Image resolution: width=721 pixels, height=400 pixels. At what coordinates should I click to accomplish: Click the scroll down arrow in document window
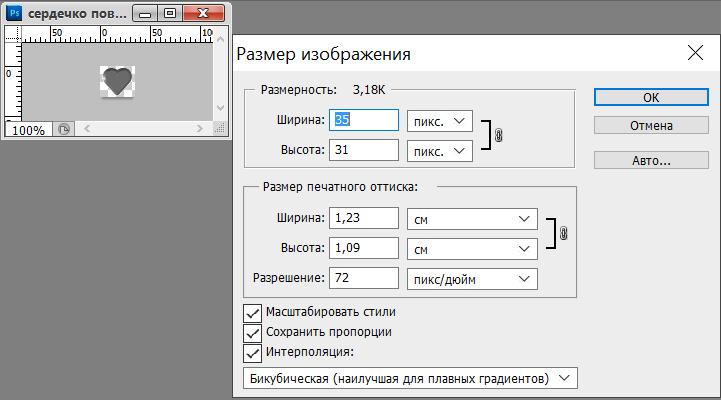pyautogui.click(x=220, y=108)
